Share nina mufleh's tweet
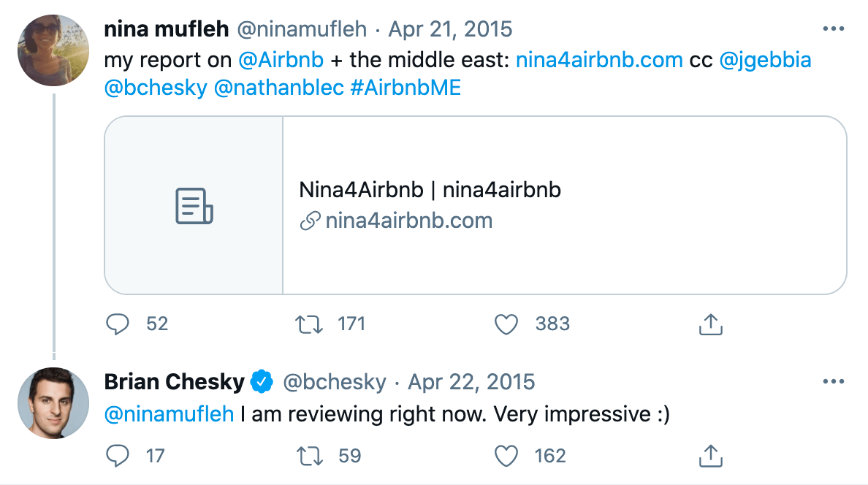868x485 pixels. click(709, 324)
